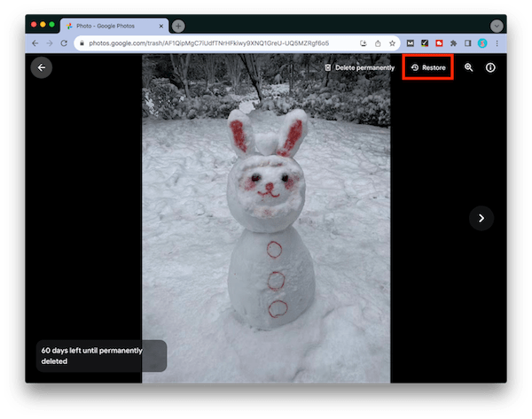
Task: Open the zoom magnifier tool
Action: 468,67
